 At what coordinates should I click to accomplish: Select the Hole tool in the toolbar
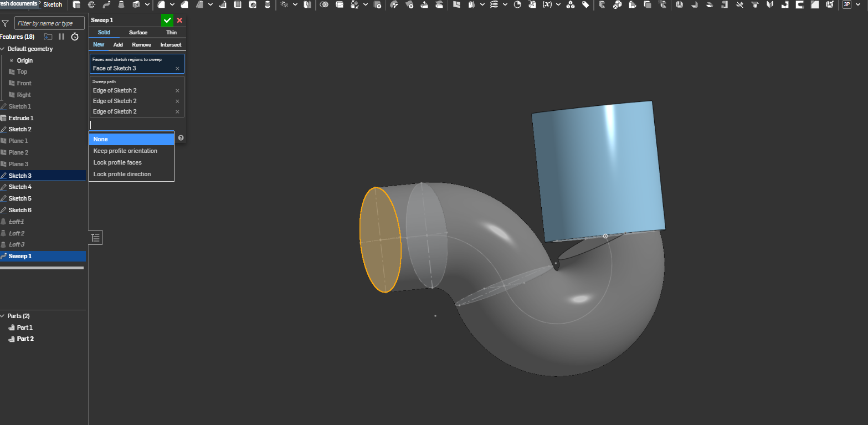(253, 4)
